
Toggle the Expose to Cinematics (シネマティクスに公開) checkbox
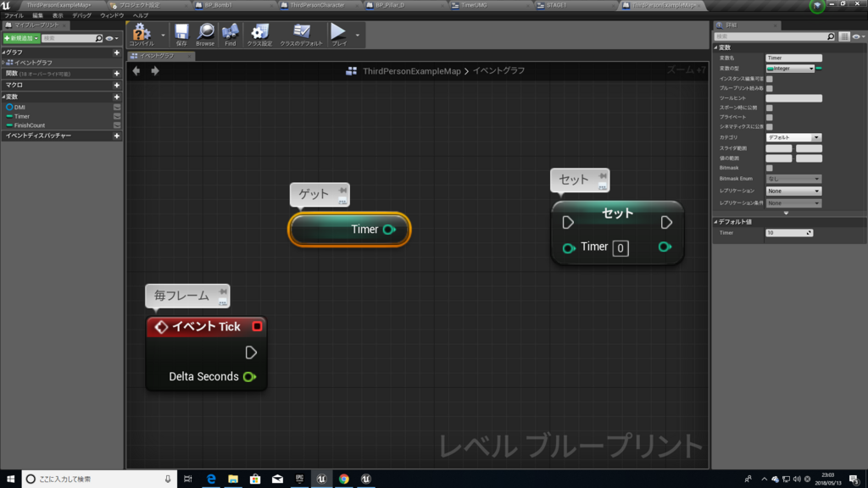point(770,127)
